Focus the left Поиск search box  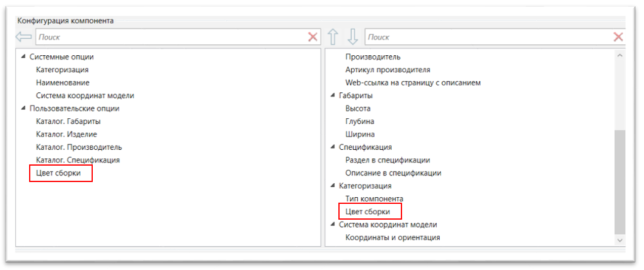pyautogui.click(x=170, y=37)
